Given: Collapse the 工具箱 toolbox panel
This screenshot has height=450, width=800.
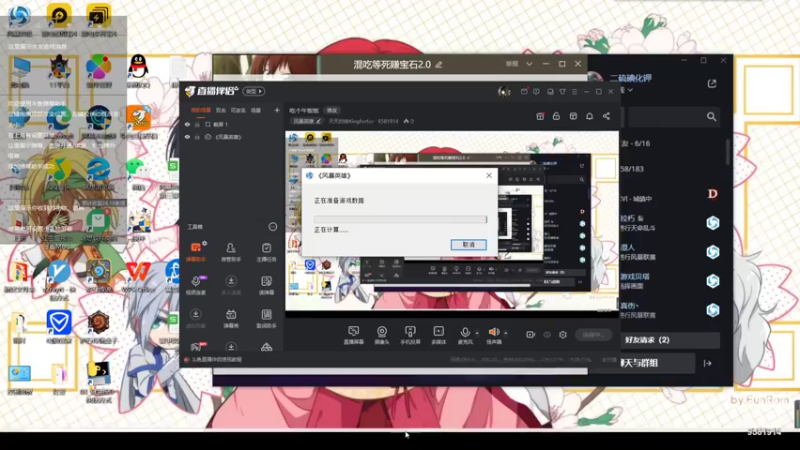Looking at the screenshot, I should coord(273,227).
